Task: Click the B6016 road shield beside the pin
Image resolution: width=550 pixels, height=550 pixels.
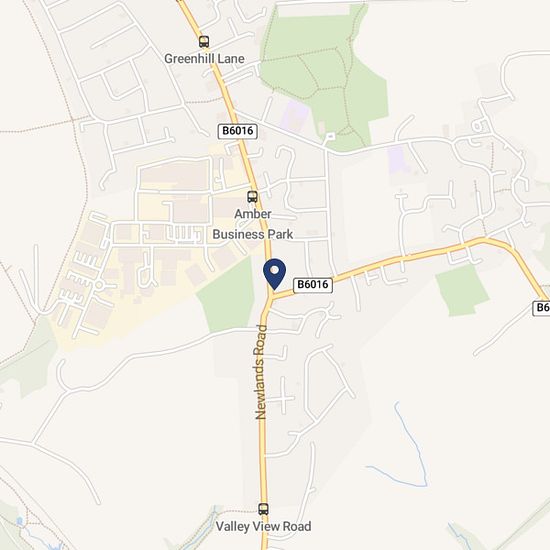Action: pos(313,284)
